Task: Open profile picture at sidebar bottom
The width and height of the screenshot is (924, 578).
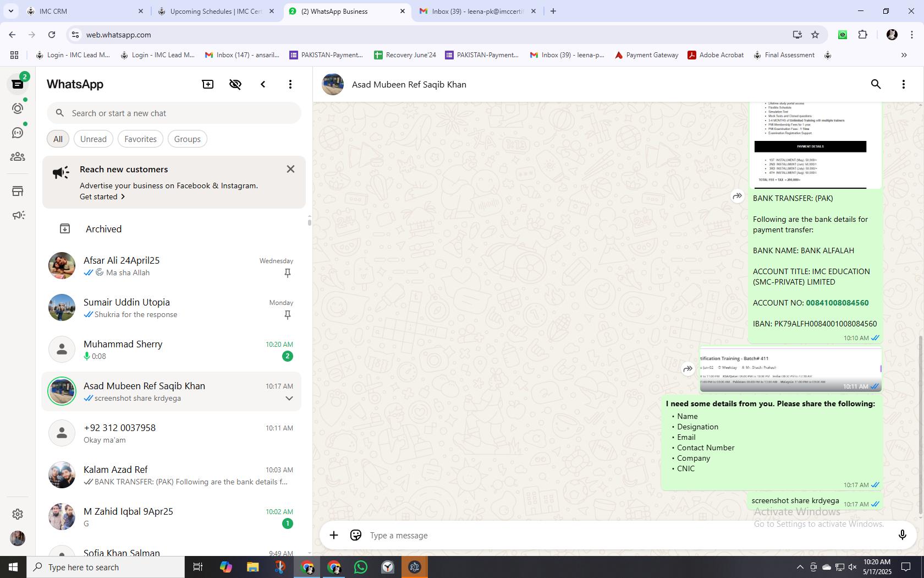Action: coord(18,538)
